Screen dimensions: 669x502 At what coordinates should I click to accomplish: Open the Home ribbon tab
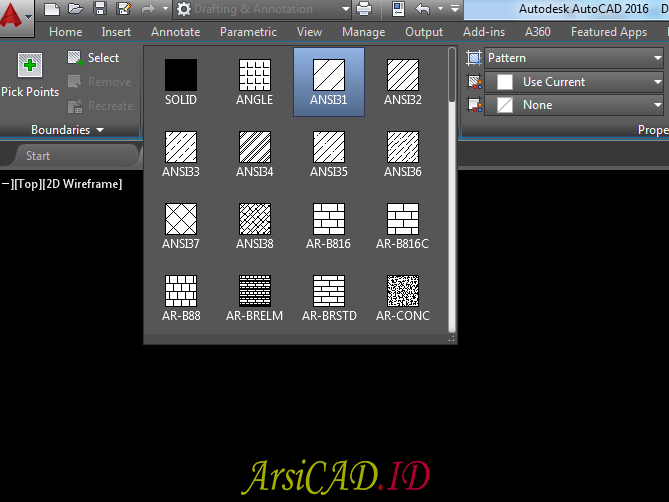coord(66,32)
